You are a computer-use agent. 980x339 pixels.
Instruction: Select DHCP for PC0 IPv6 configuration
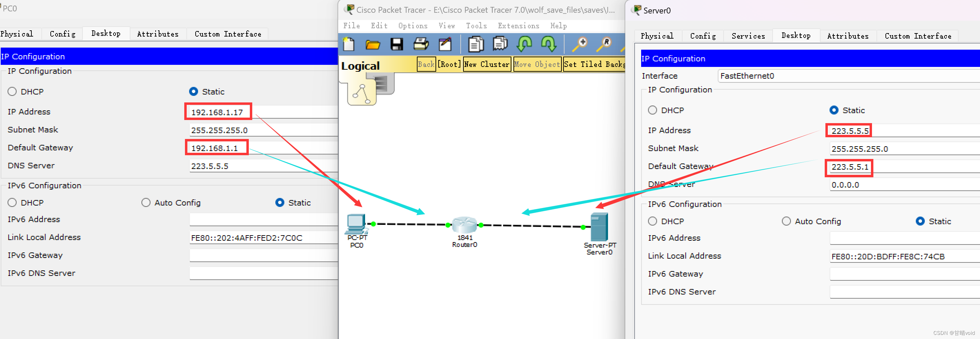12,202
